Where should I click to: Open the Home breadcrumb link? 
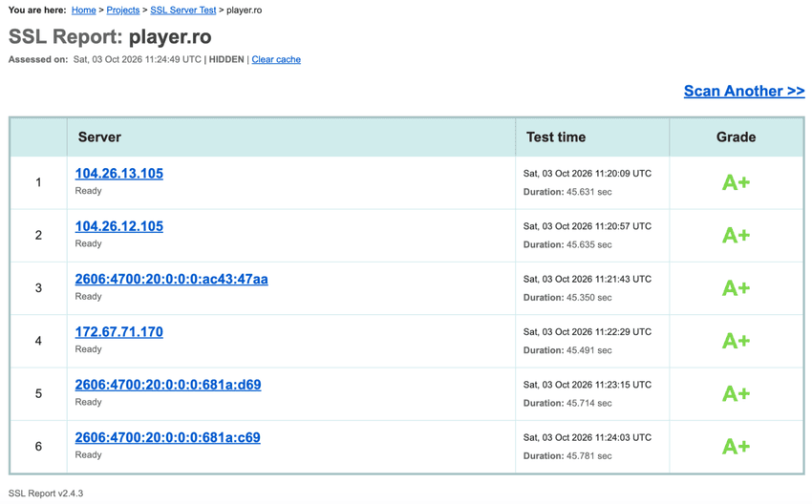coord(83,10)
